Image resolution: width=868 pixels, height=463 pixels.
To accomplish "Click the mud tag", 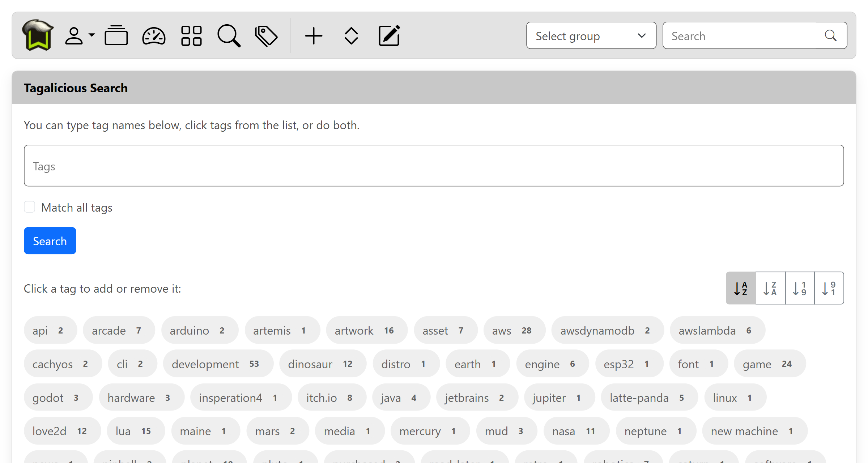I will click(x=507, y=431).
